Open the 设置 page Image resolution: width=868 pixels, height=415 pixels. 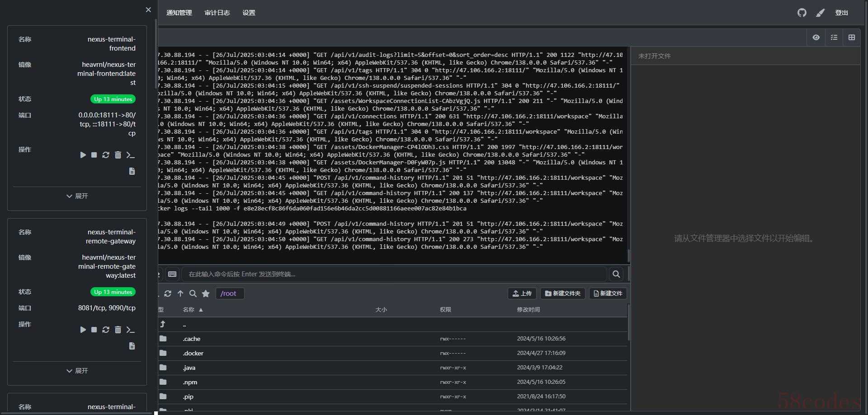click(x=249, y=13)
